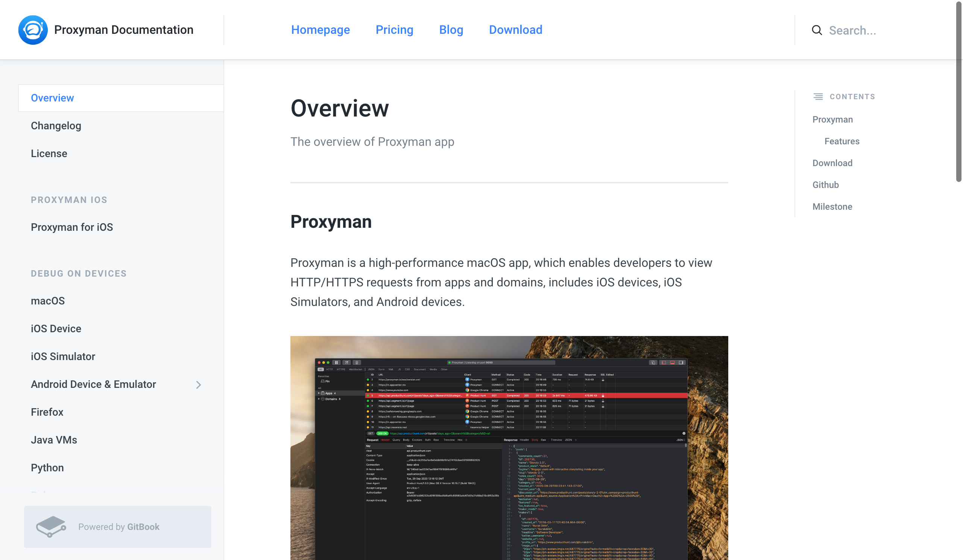Open iOS Device guide
Screen dimensions: 963x560
pos(56,328)
